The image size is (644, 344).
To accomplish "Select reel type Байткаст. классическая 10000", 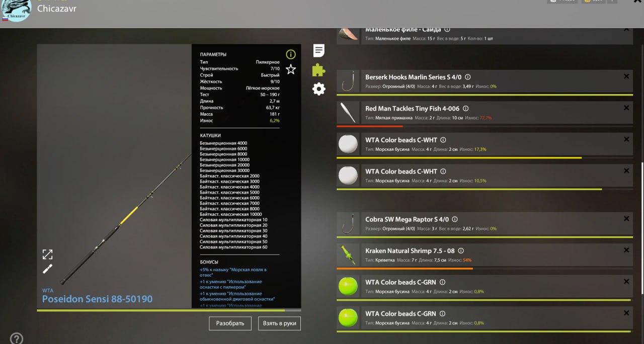I will 230,214.
